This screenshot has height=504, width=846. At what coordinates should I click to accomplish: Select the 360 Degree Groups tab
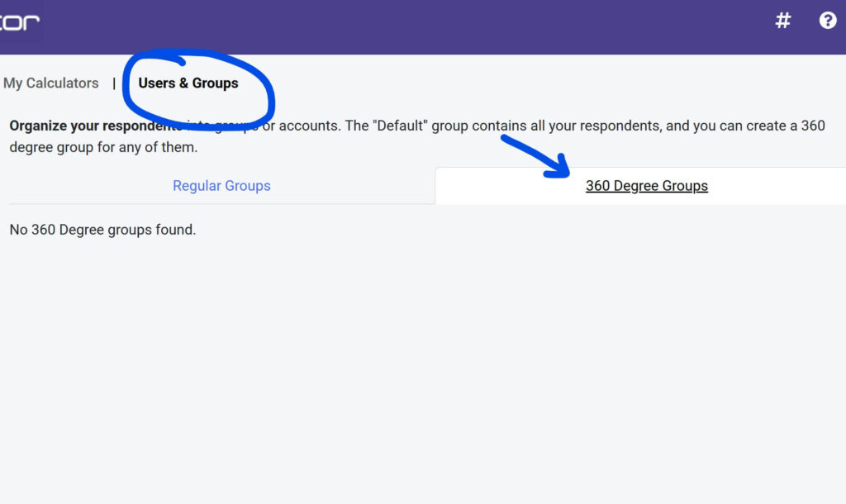[x=646, y=186]
